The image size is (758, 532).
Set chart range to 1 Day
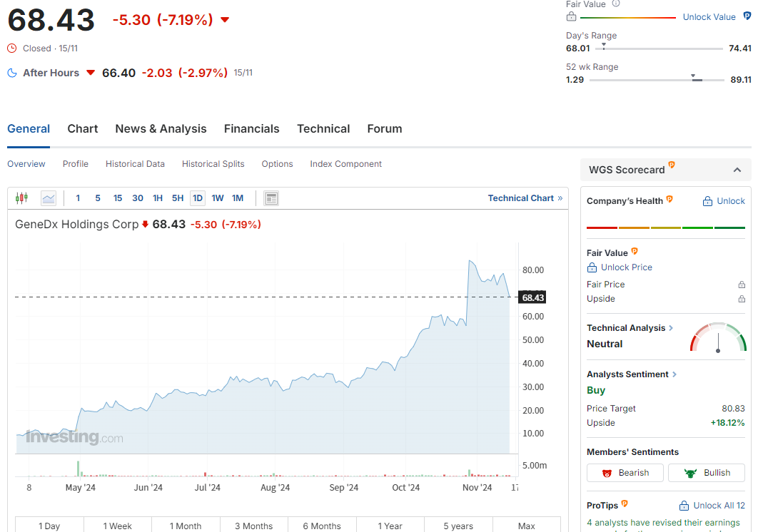(49, 526)
